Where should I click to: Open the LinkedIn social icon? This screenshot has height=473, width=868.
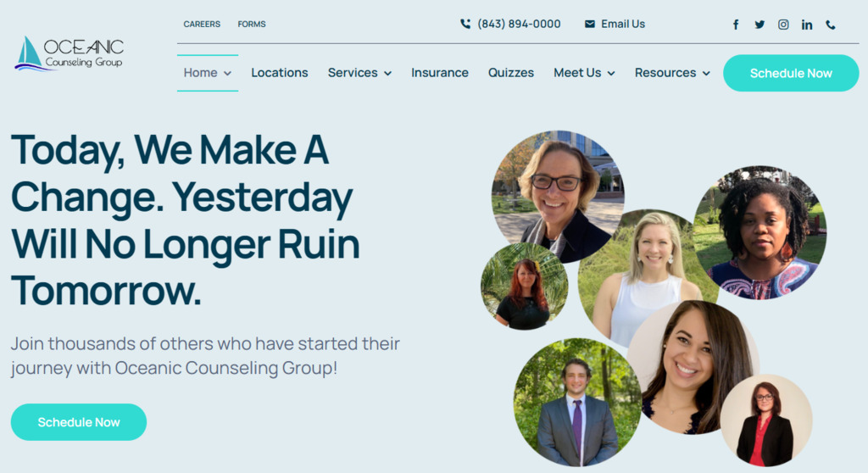[x=807, y=25]
